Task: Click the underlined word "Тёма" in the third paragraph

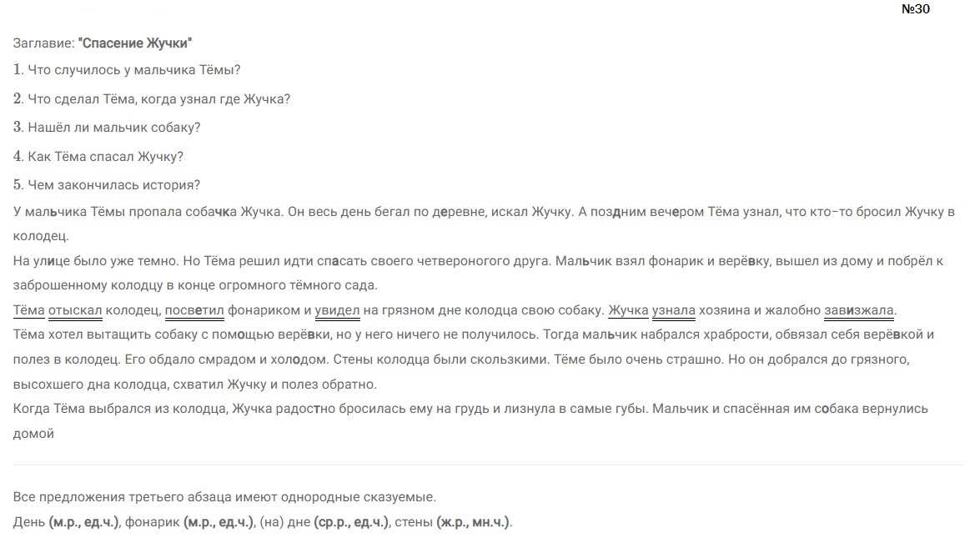Action: [28, 310]
